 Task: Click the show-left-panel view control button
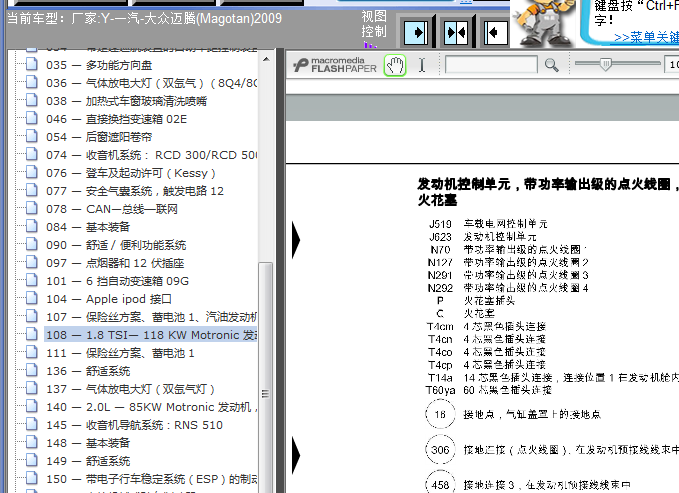tap(495, 32)
